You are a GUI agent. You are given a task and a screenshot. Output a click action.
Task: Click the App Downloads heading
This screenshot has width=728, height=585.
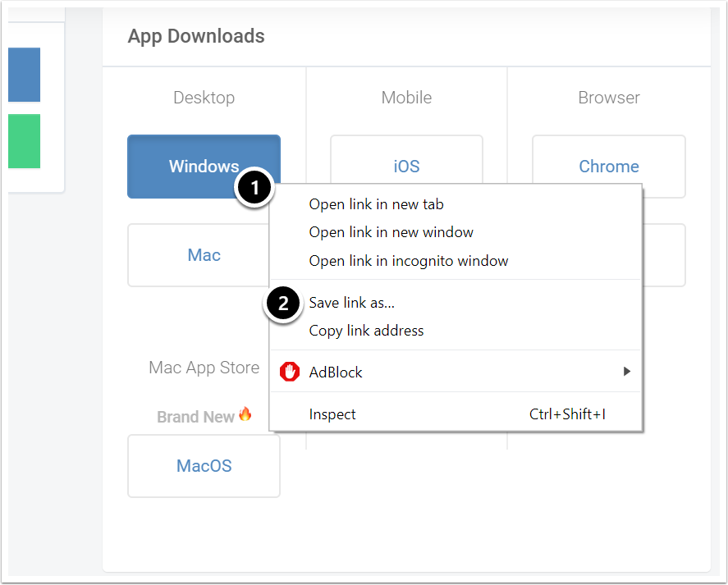pyautogui.click(x=196, y=36)
